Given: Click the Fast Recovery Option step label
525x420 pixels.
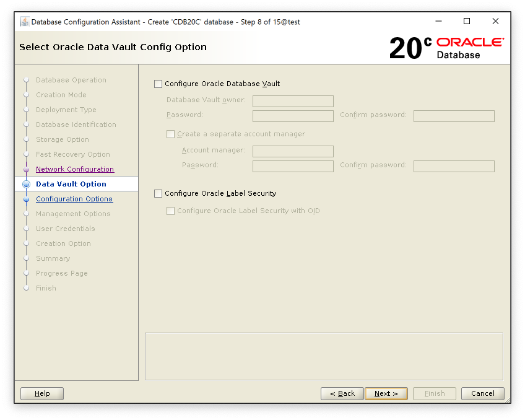Looking at the screenshot, I should pos(73,154).
